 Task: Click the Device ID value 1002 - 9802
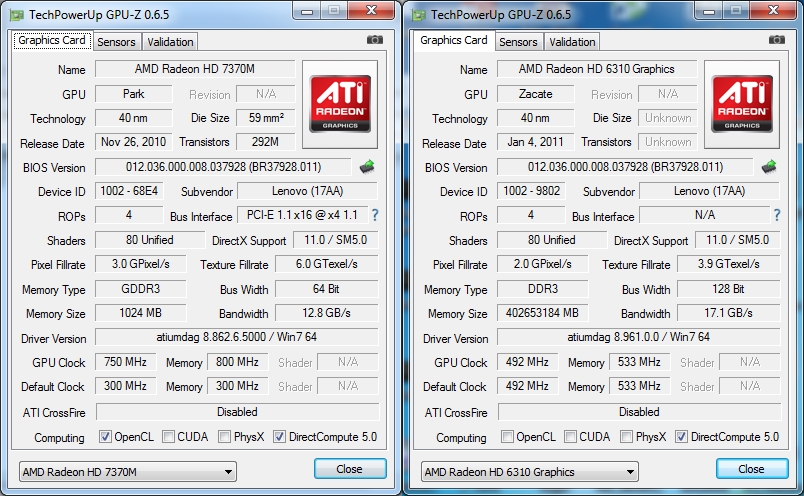(x=531, y=191)
